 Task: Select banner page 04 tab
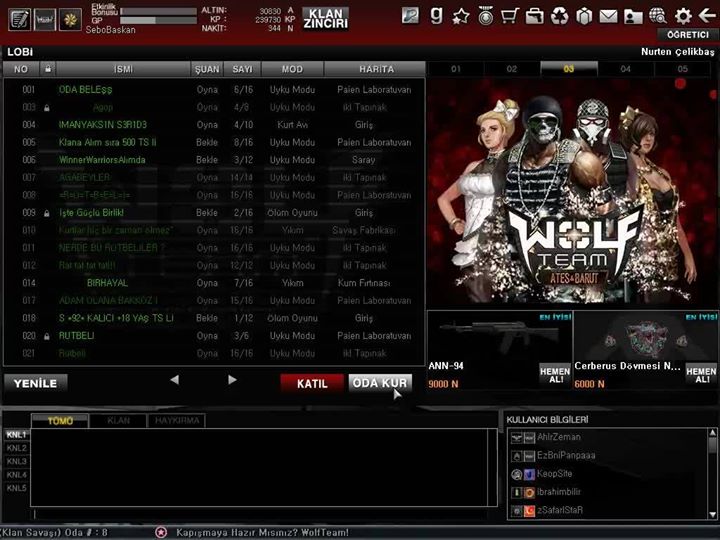pyautogui.click(x=626, y=69)
